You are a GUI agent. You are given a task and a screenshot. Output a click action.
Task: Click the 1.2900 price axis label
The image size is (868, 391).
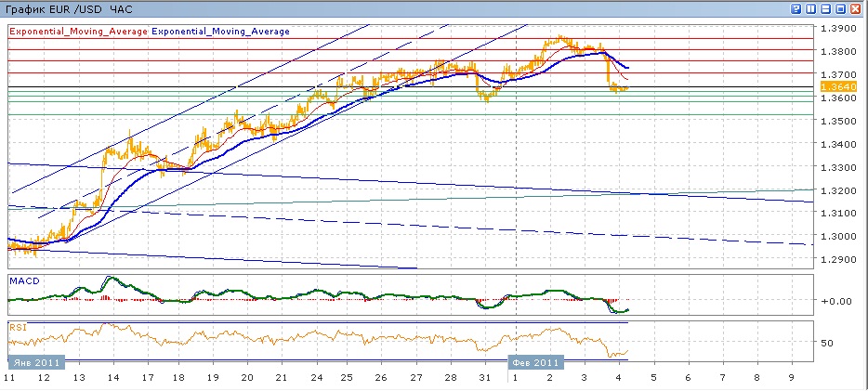click(838, 259)
